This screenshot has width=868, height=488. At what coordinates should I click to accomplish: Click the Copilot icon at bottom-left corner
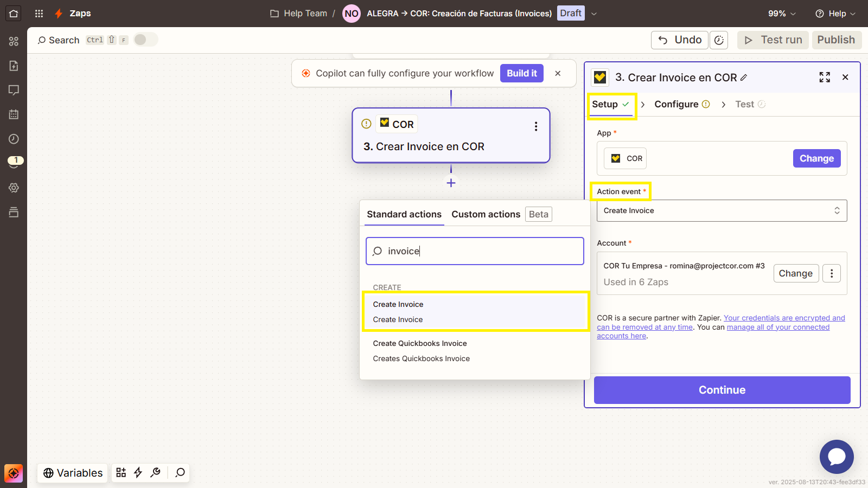[x=14, y=473]
